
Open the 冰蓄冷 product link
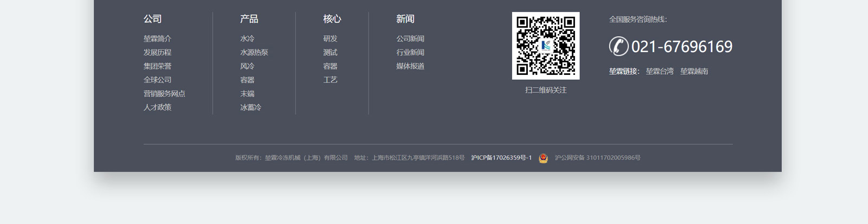point(251,107)
